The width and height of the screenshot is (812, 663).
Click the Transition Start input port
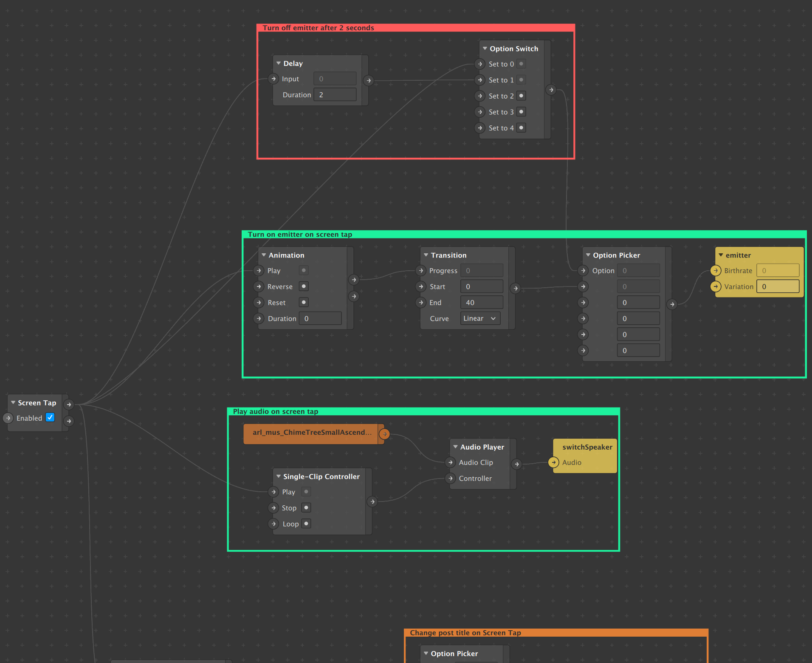click(421, 287)
